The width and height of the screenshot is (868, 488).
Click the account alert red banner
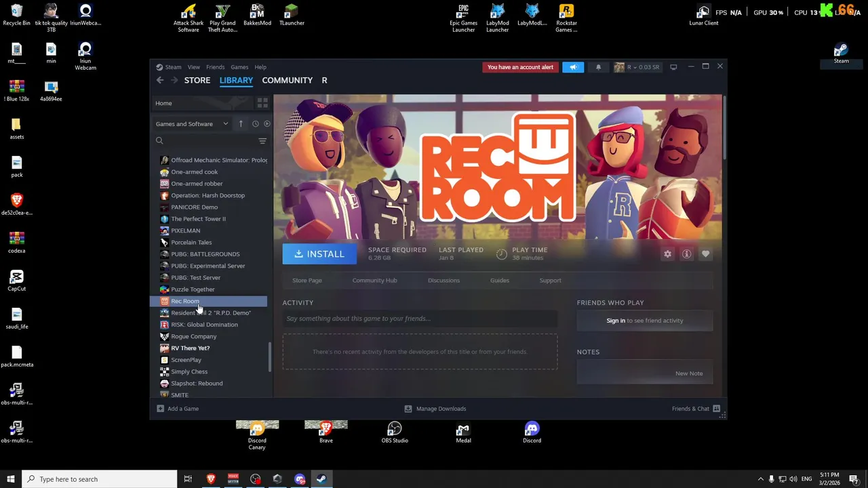point(520,67)
